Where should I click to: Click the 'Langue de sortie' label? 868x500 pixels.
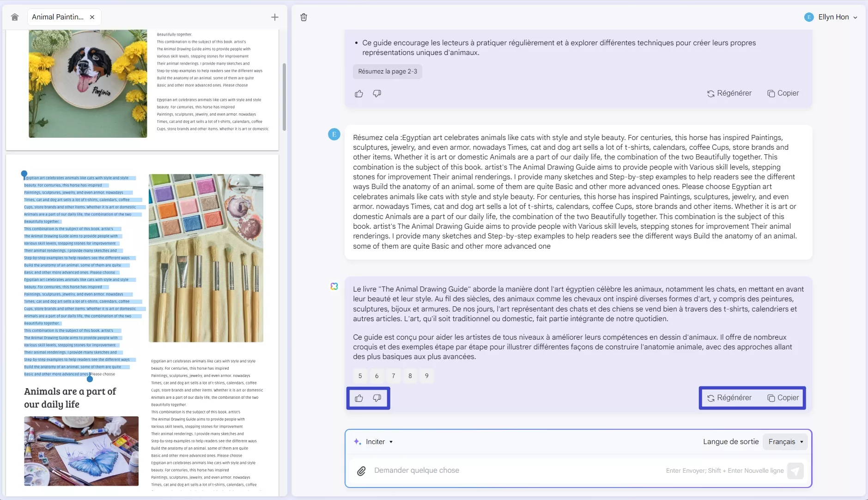[x=731, y=442]
